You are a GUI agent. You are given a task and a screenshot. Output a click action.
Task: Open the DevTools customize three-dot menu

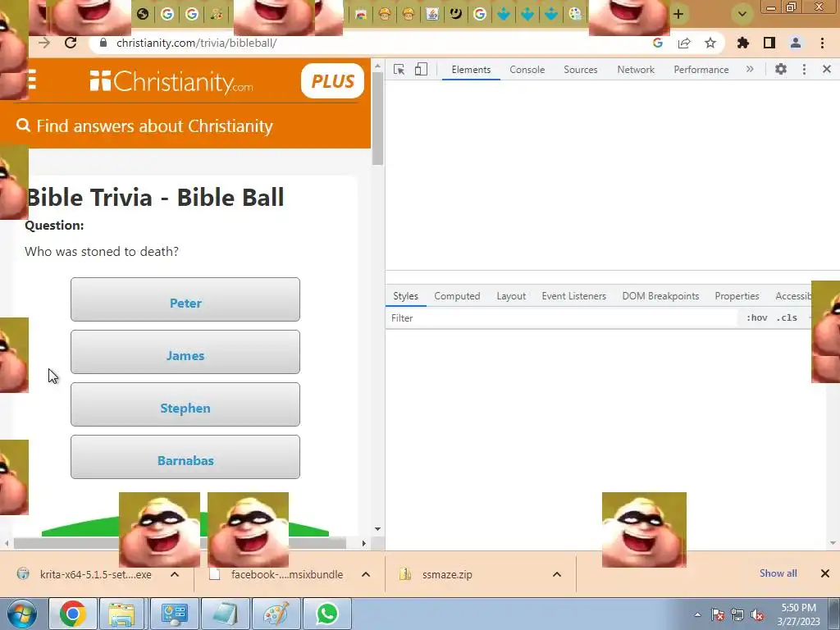804,69
